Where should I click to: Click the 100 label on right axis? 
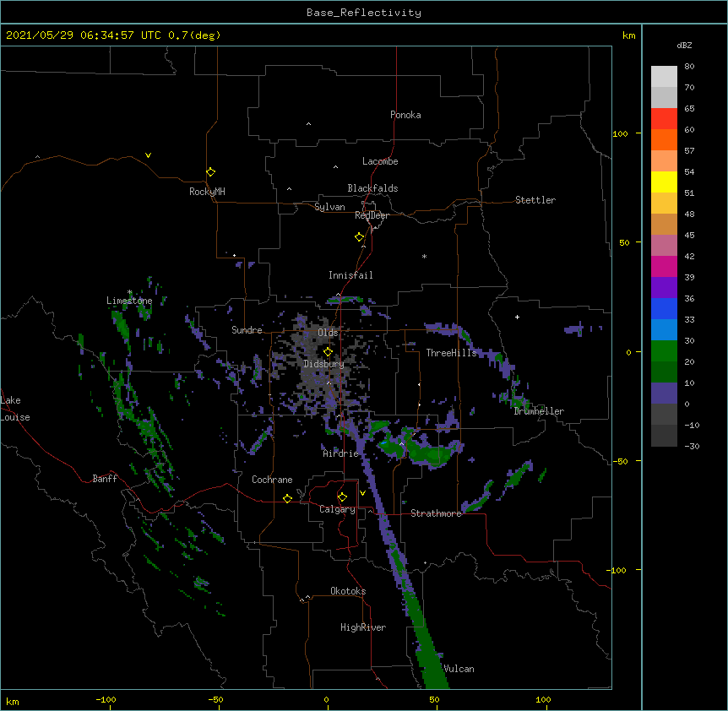(x=620, y=133)
